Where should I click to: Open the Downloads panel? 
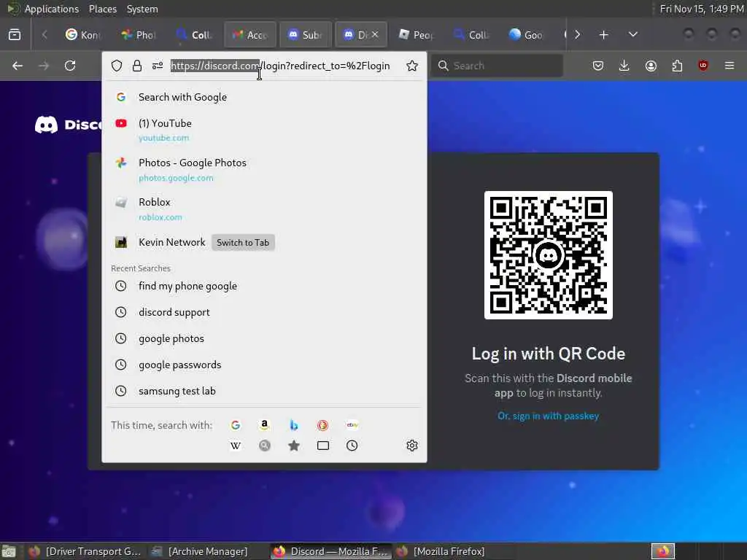click(x=624, y=66)
